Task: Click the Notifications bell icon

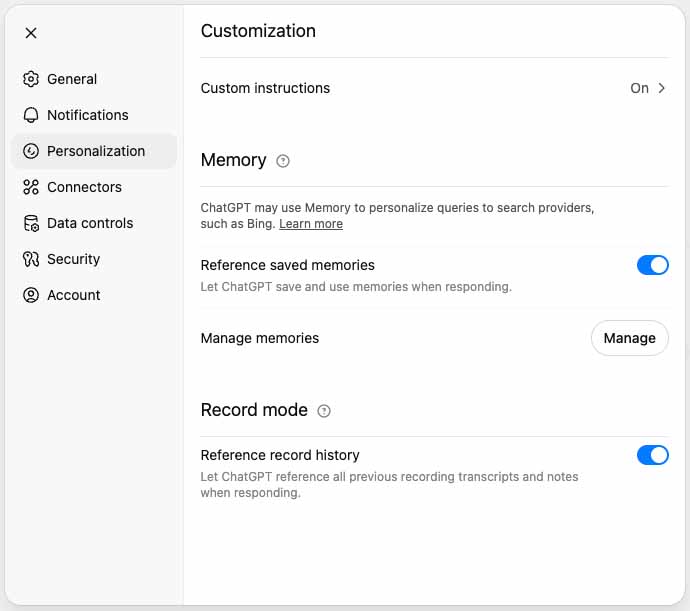Action: pos(31,115)
